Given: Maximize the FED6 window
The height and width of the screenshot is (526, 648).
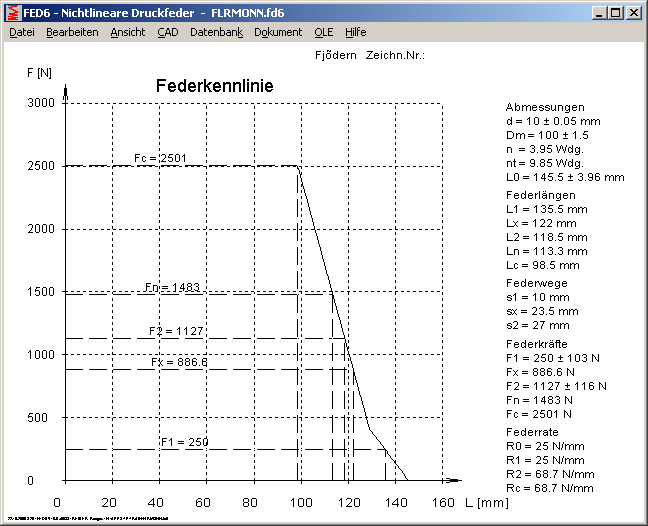Looking at the screenshot, I should pos(615,13).
